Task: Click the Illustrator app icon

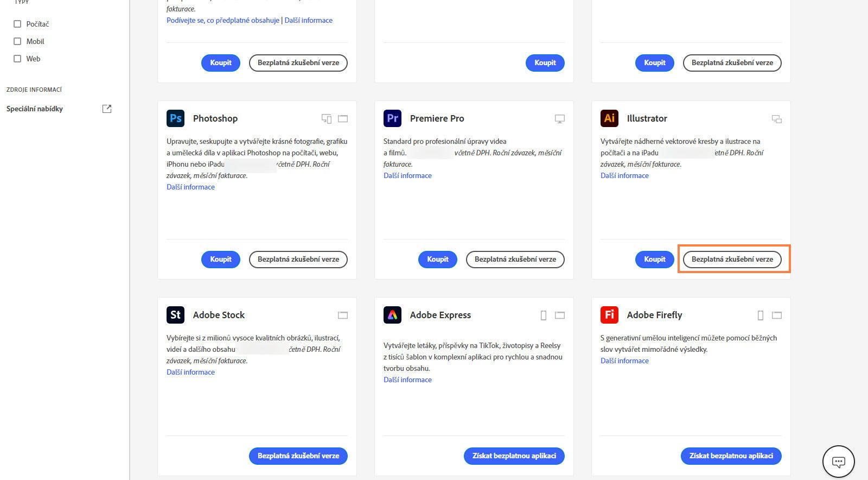Action: coord(609,118)
